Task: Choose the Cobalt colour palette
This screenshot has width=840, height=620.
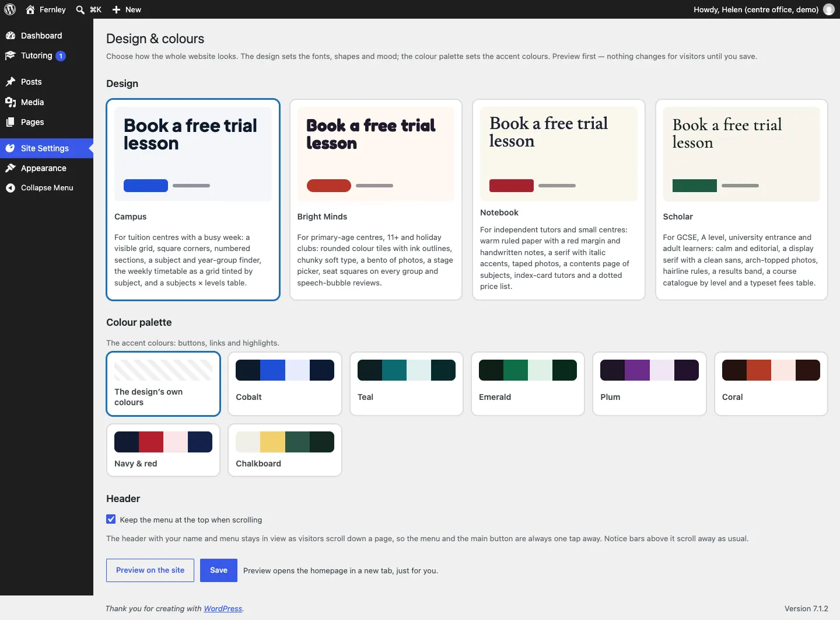Action: [x=285, y=384]
